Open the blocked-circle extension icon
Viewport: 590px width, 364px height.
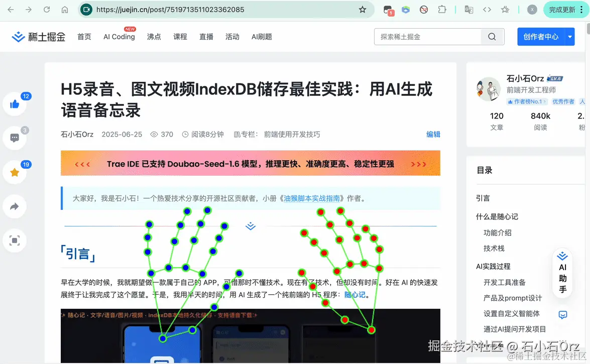pyautogui.click(x=424, y=10)
